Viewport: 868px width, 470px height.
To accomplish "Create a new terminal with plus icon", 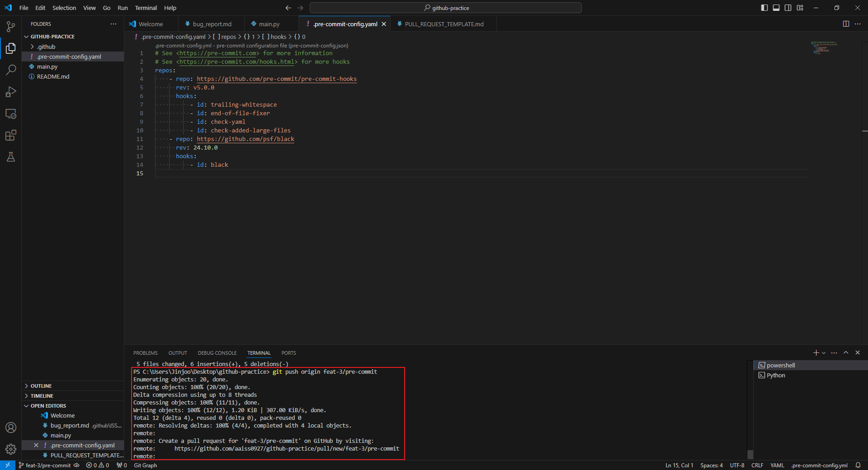I will (816, 352).
